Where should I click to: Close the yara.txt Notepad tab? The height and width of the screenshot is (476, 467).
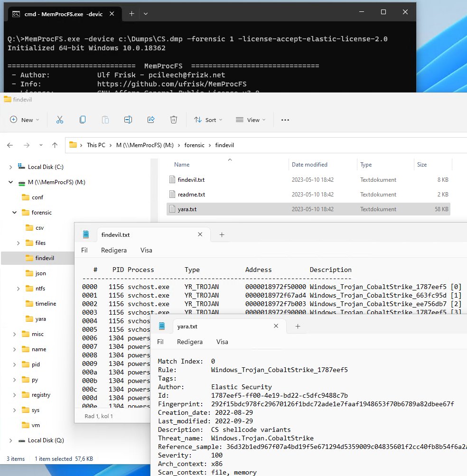coord(276,326)
